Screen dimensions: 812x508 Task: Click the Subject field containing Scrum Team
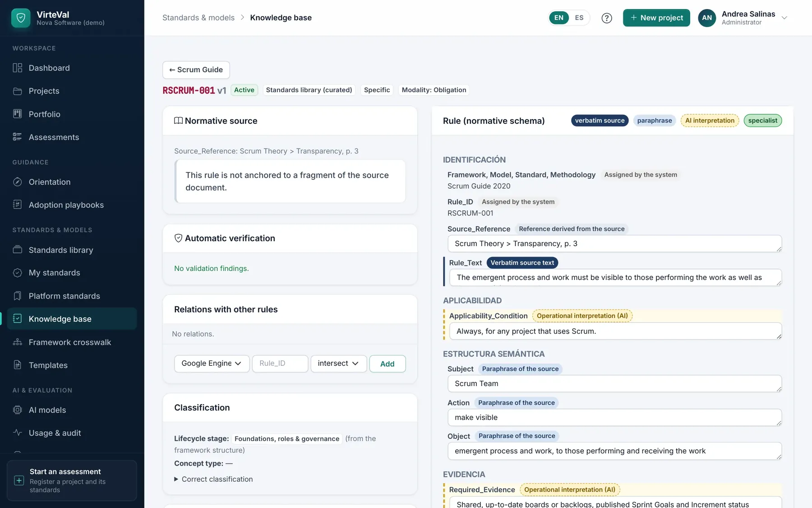click(614, 384)
